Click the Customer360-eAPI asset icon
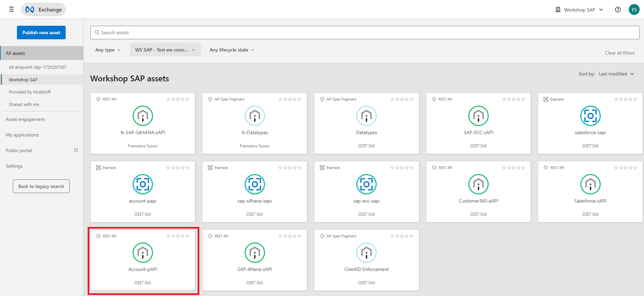644x296 pixels. [x=479, y=184]
